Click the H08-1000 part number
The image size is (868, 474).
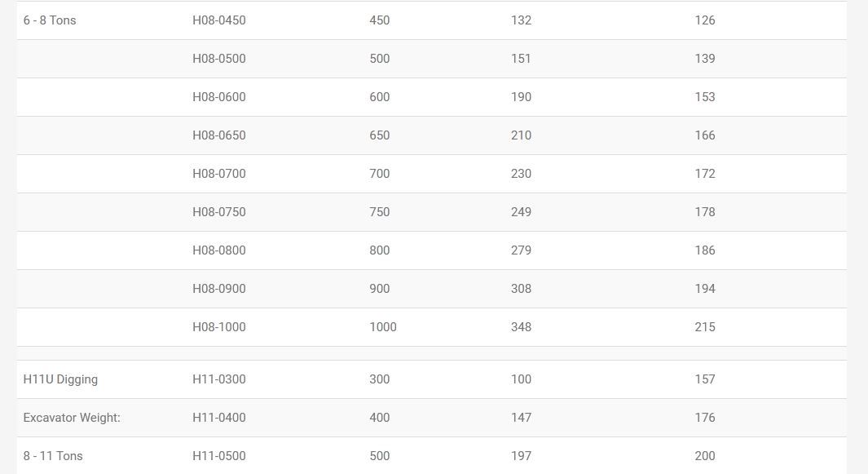218,327
